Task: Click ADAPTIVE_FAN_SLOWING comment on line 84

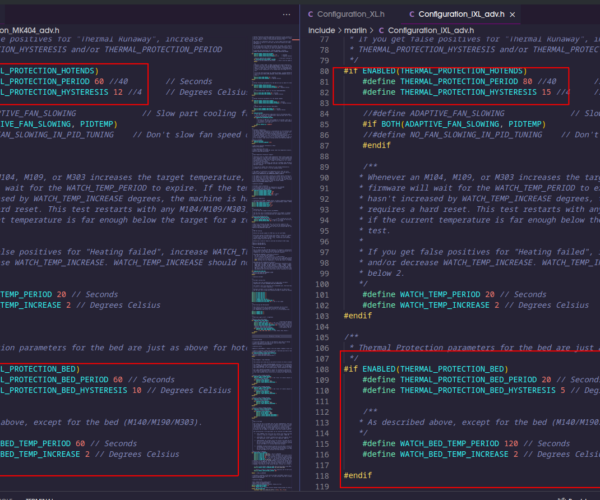Action: tap(434, 113)
